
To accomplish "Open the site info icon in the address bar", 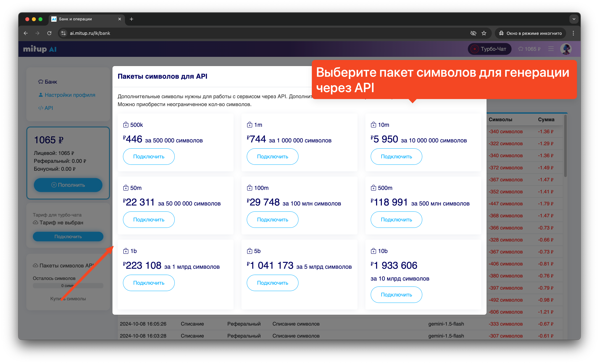I will pyautogui.click(x=63, y=33).
